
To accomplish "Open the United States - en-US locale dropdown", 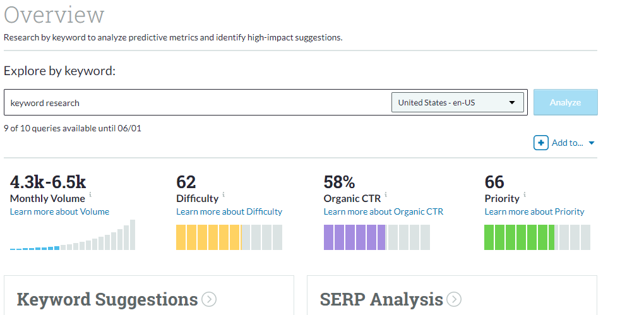I will click(x=458, y=102).
